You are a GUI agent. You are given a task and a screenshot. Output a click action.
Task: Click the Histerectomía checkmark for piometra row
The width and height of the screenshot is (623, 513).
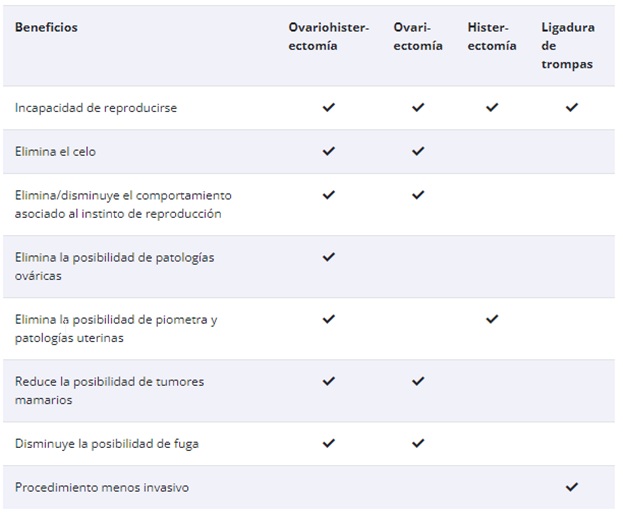click(x=492, y=319)
